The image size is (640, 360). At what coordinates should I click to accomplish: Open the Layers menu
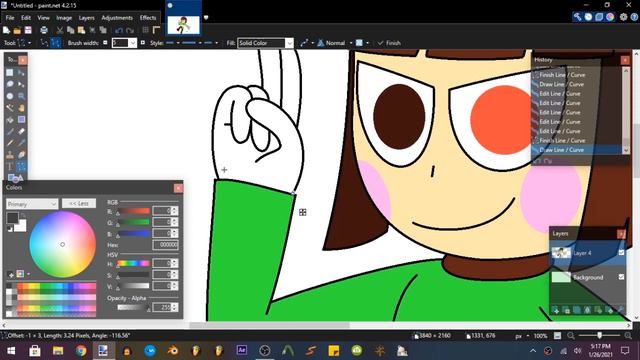[x=87, y=18]
